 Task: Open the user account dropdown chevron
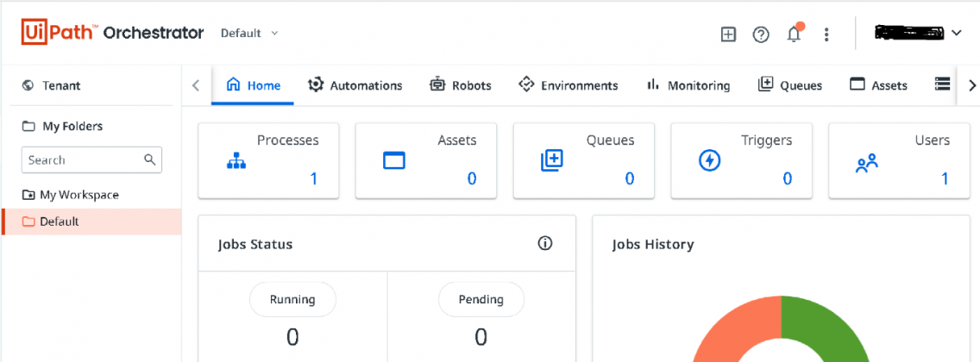pos(957,34)
